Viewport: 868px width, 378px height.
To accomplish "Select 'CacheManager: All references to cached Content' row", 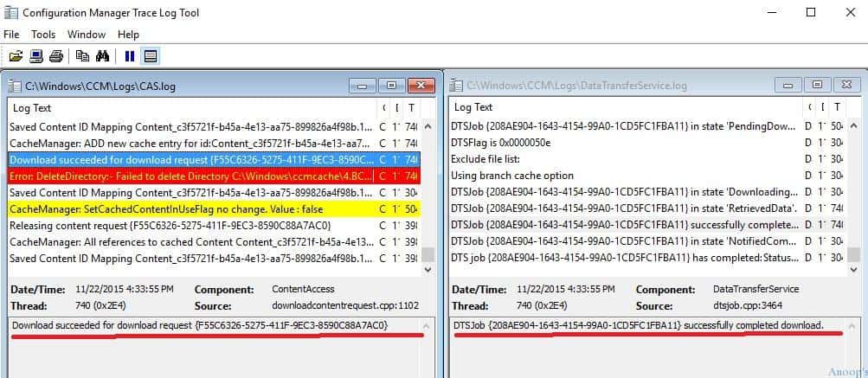I will 214,242.
